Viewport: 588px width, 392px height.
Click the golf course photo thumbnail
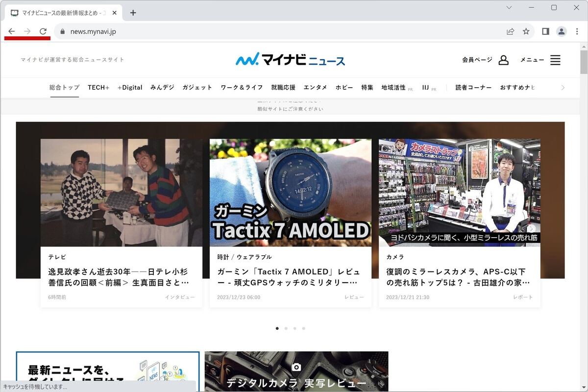pos(122,193)
